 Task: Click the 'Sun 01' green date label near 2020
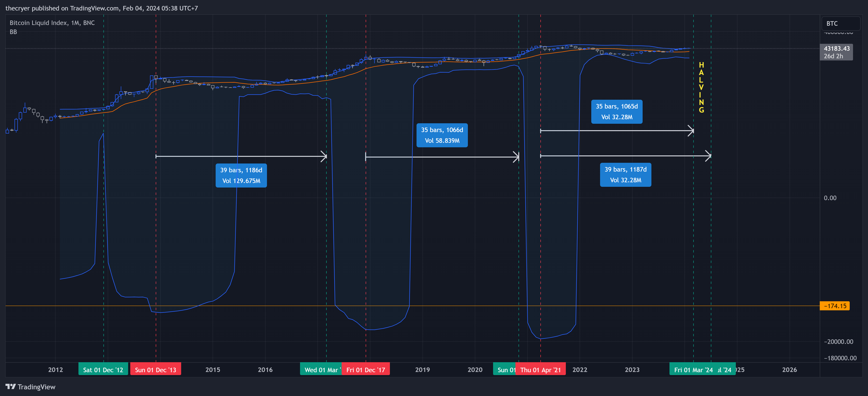504,370
